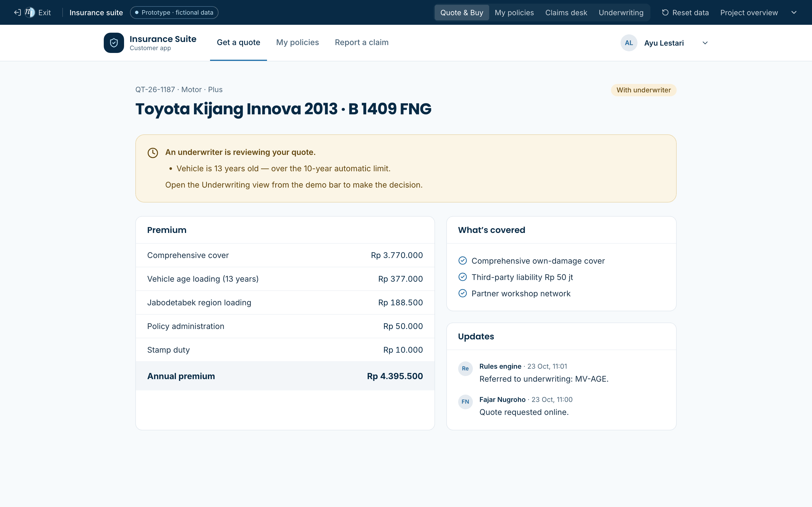Screen dimensions: 812x507
Task: Click the With underwriter status badge
Action: (644, 90)
